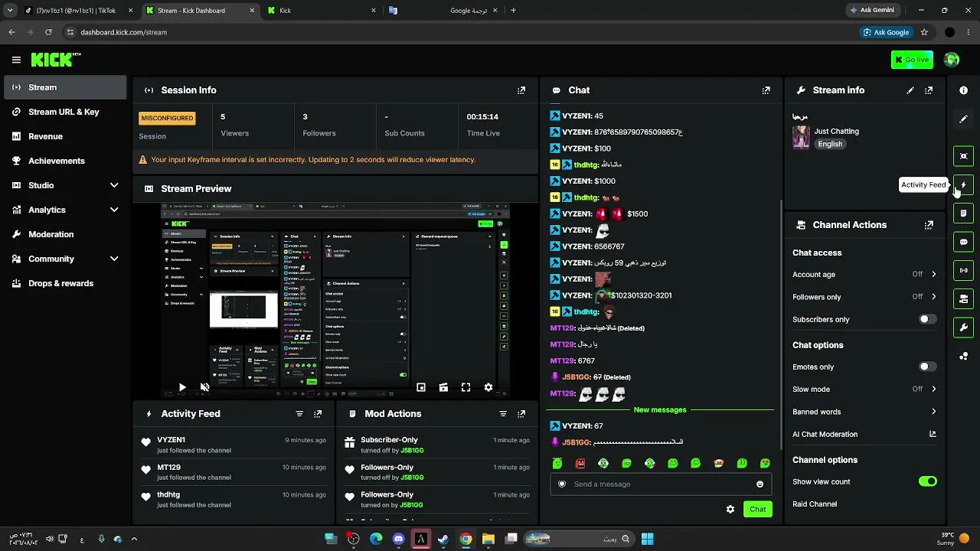The width and height of the screenshot is (980, 551).
Task: Open Account age options arrow
Action: pyautogui.click(x=933, y=274)
